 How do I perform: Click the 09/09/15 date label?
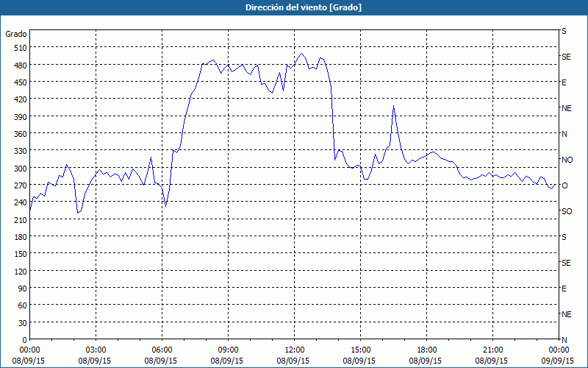[x=559, y=361]
